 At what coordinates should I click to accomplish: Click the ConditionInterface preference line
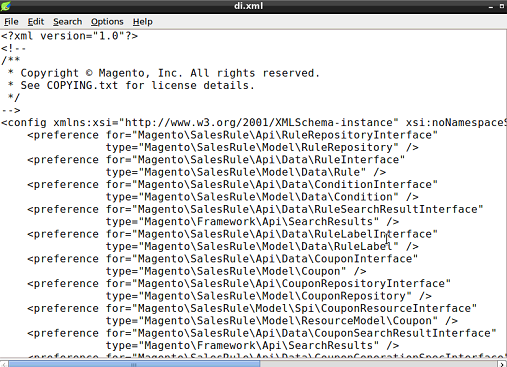pos(232,184)
